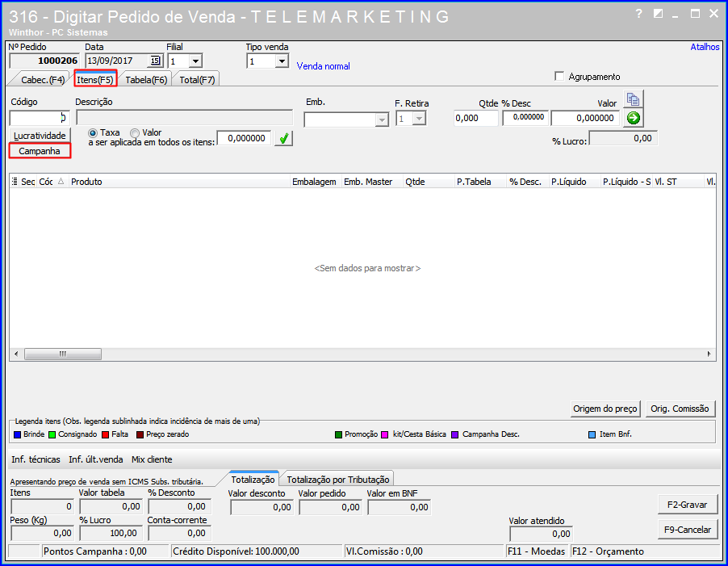This screenshot has width=728, height=566.
Task: Sort by the Qtde column header
Action: coord(429,182)
